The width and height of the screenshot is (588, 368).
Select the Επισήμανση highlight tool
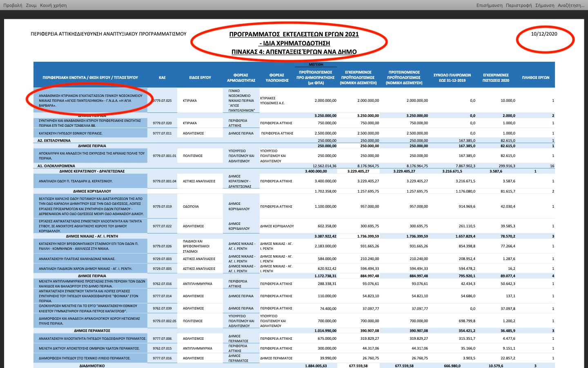(x=489, y=5)
